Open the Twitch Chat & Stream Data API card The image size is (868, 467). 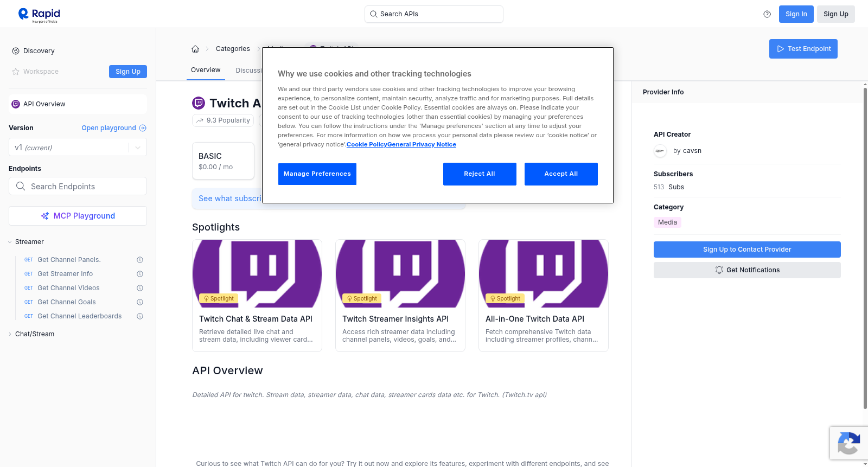(x=257, y=296)
